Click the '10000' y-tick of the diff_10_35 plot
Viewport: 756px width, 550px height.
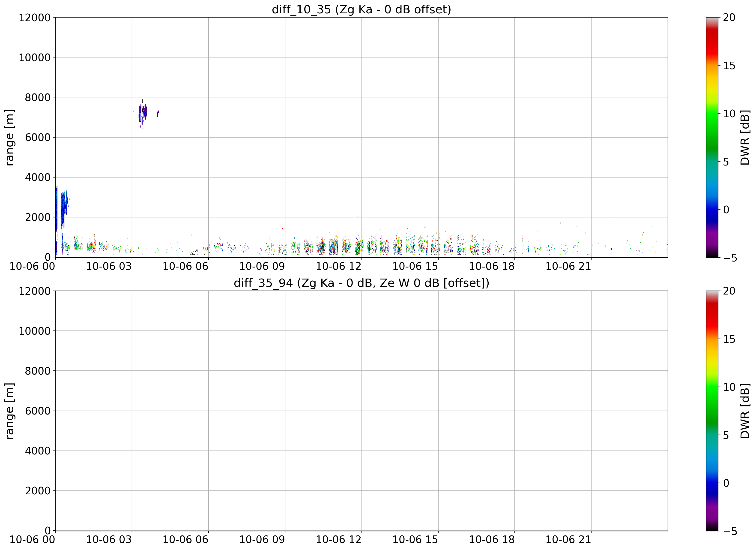(34, 58)
